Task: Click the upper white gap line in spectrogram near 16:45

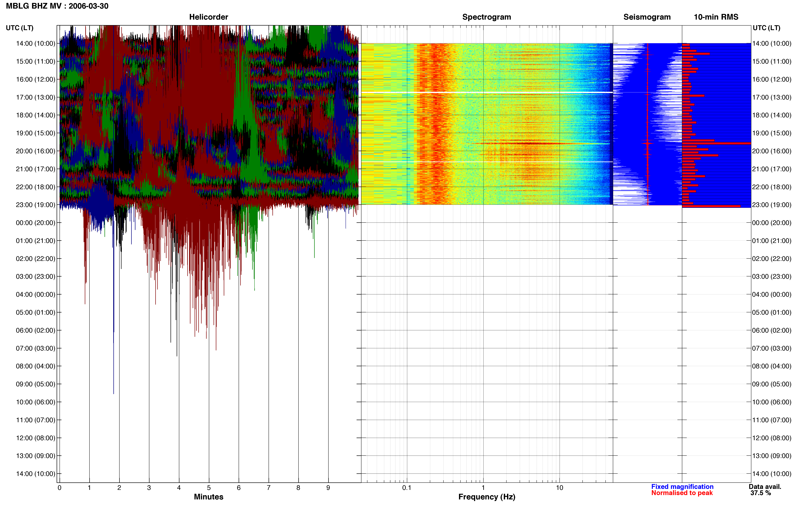Action: 487,92
